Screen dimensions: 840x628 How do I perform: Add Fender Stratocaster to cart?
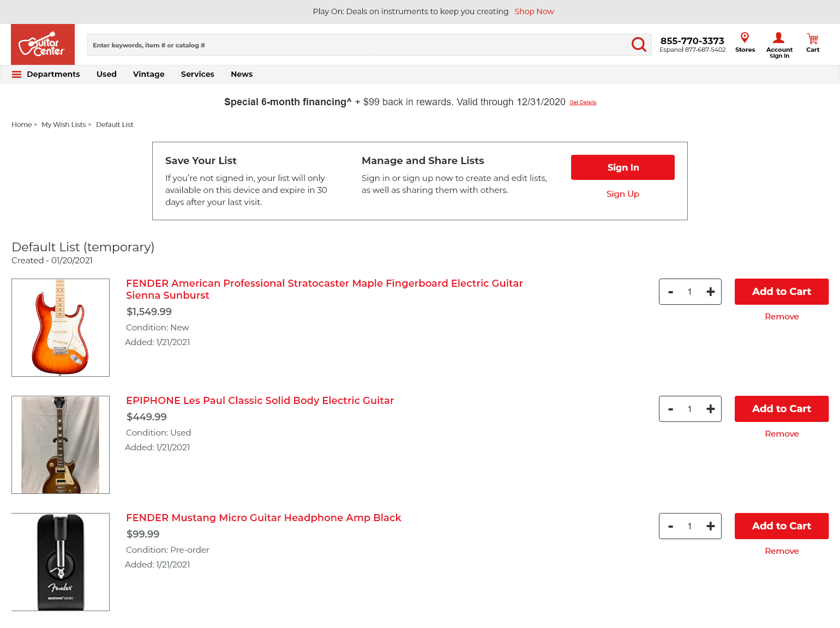[782, 292]
